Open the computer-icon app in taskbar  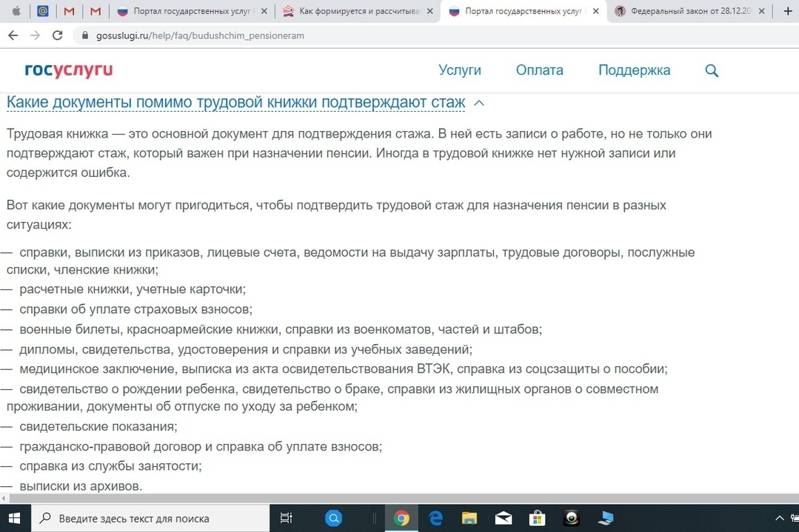pos(606,518)
